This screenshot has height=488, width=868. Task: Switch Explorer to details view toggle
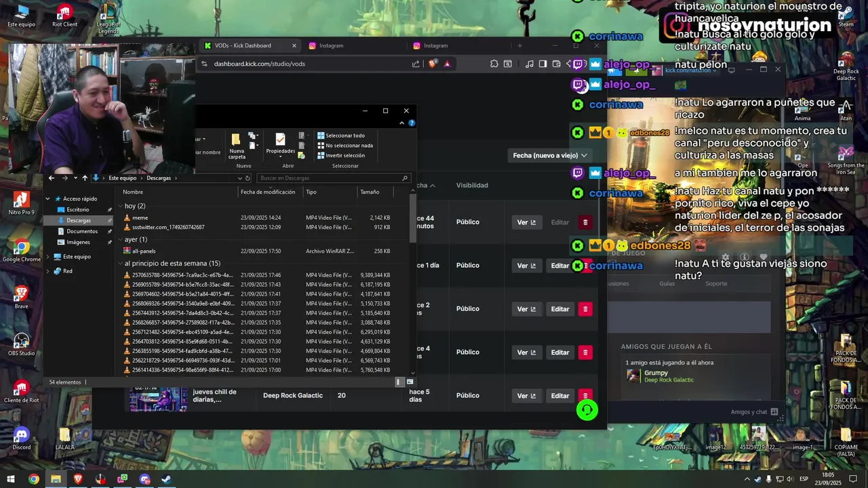(399, 382)
